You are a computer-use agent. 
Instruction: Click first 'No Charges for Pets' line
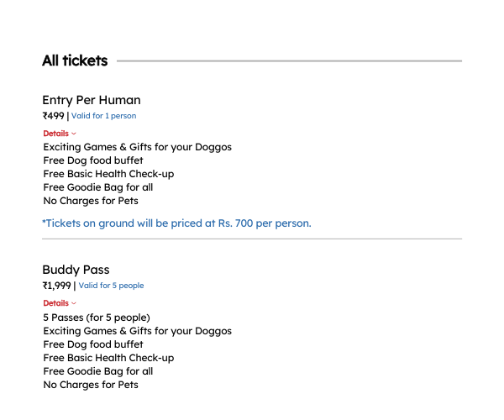click(x=91, y=201)
